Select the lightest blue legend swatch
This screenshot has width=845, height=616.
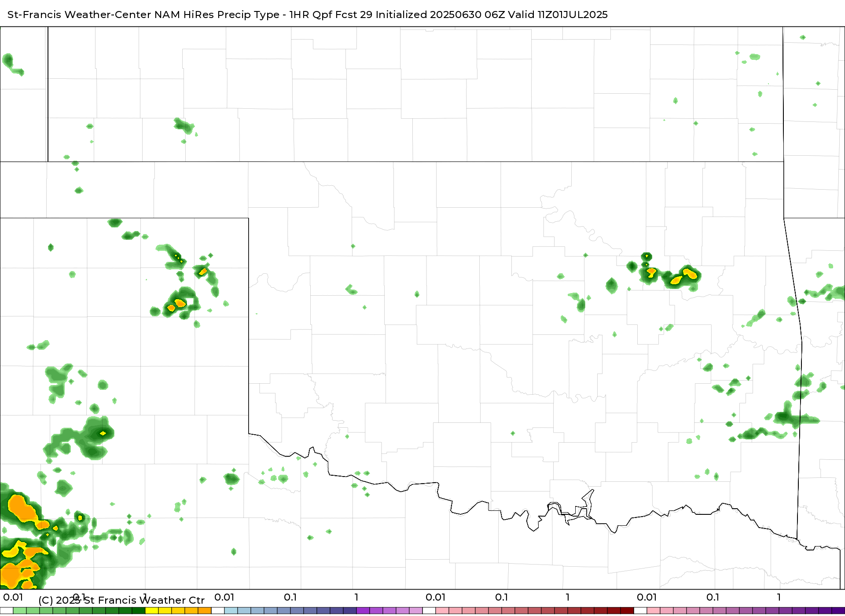pyautogui.click(x=231, y=611)
